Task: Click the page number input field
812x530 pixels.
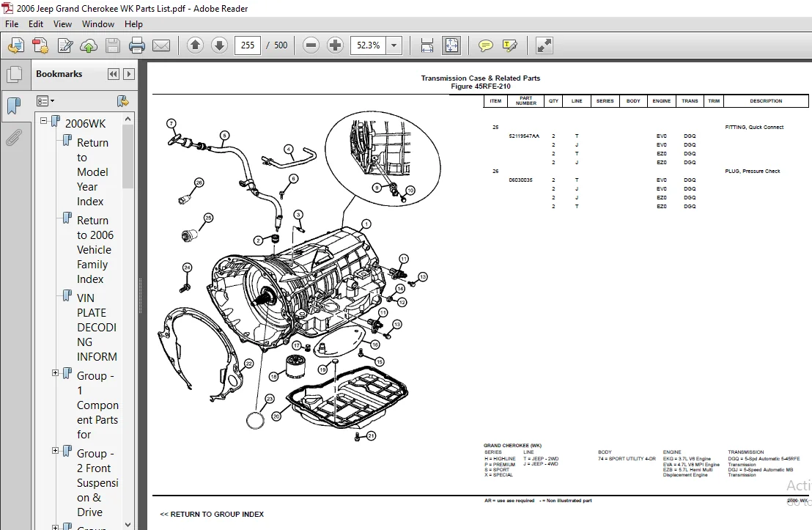Action: 248,45
